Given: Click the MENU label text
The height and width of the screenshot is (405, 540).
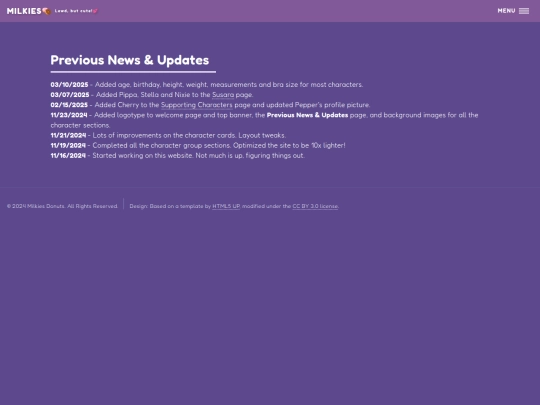Looking at the screenshot, I should point(506,11).
